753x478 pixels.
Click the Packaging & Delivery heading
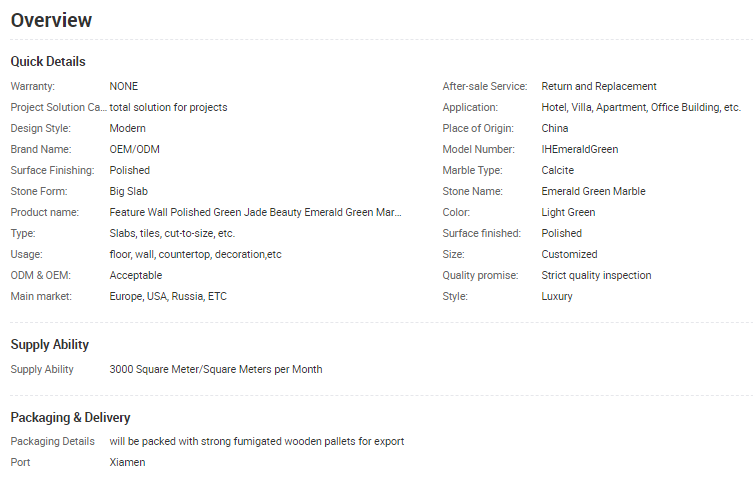(70, 418)
